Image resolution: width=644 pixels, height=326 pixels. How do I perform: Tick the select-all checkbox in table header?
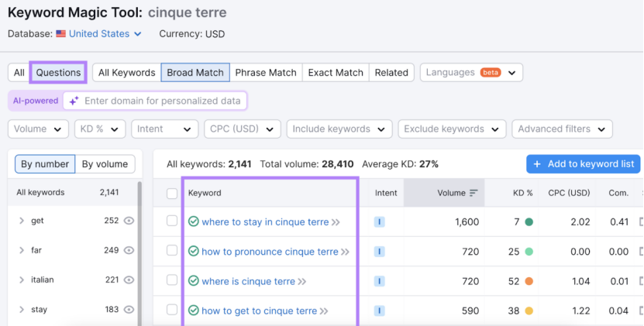click(x=172, y=193)
